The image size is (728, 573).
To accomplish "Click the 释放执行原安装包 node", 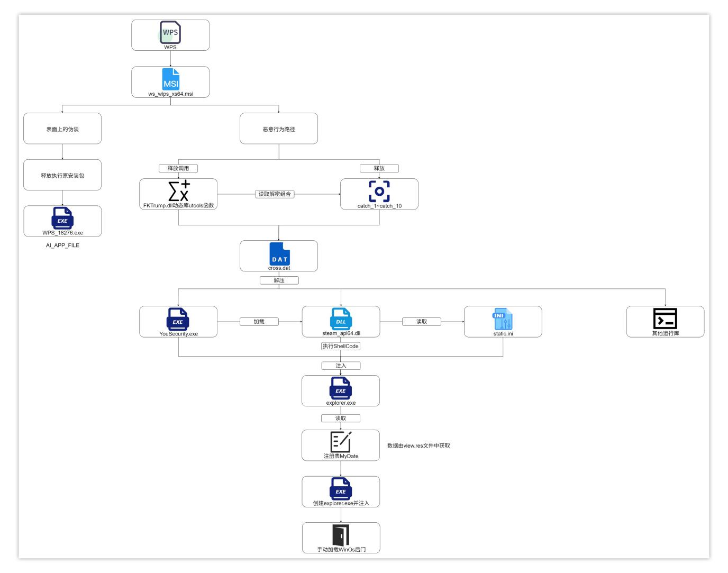I will pyautogui.click(x=62, y=175).
